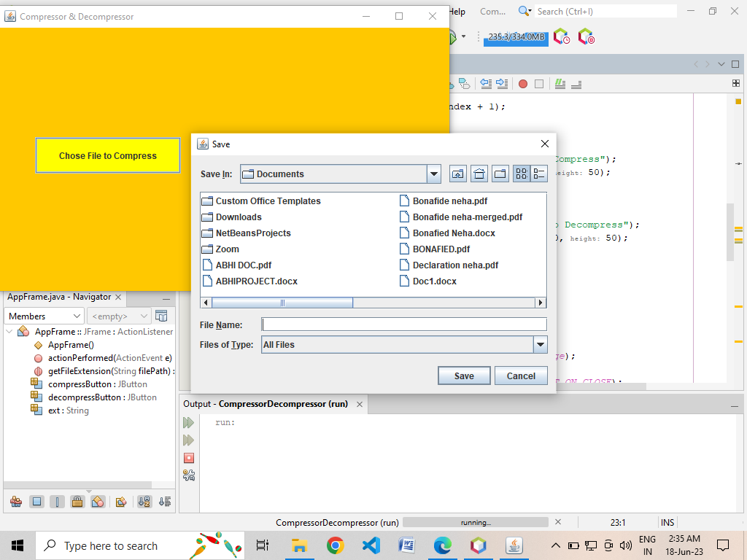
Task: Click Sort by Source icon in Navigator
Action: coord(165,502)
